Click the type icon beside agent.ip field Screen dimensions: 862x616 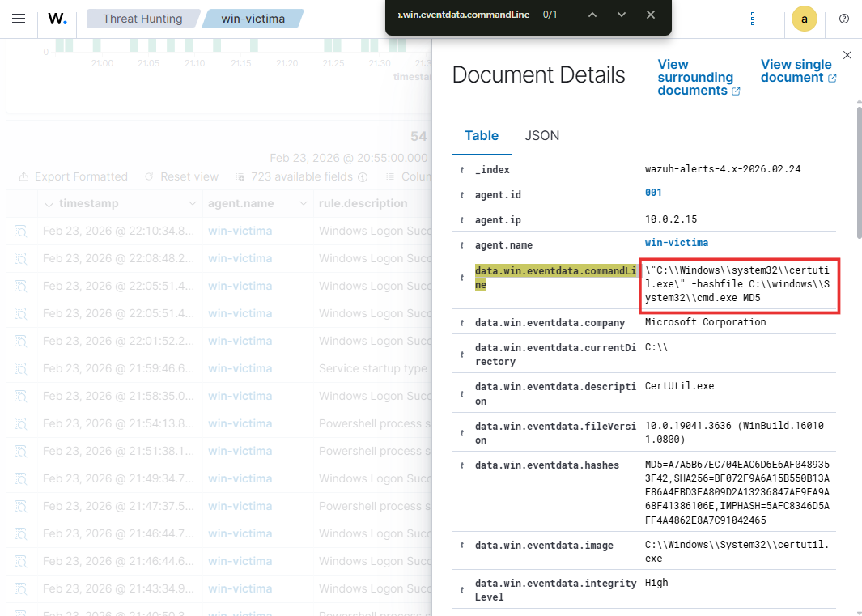click(x=462, y=220)
